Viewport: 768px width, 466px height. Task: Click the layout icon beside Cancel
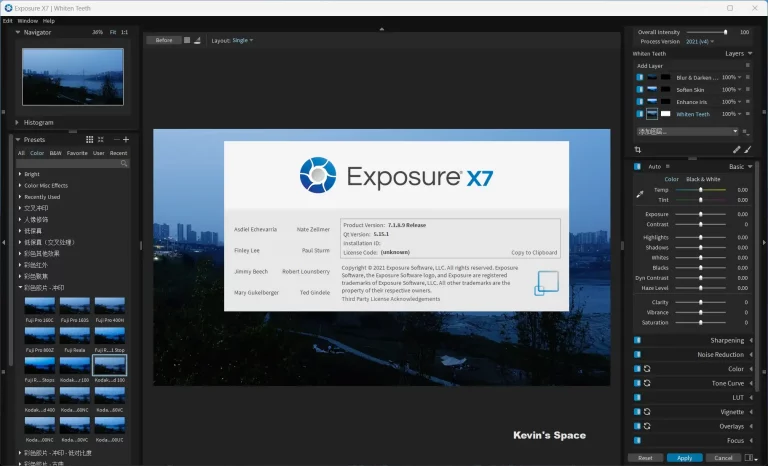tap(749, 458)
